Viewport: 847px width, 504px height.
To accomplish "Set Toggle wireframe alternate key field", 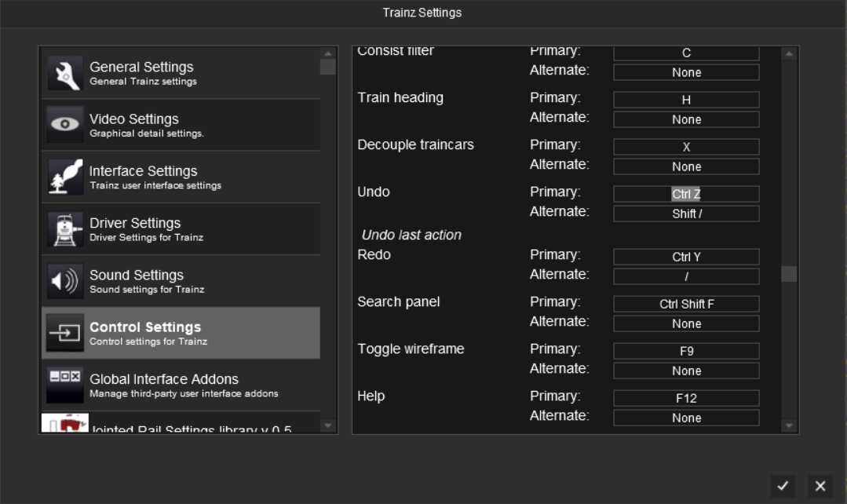I will [686, 371].
